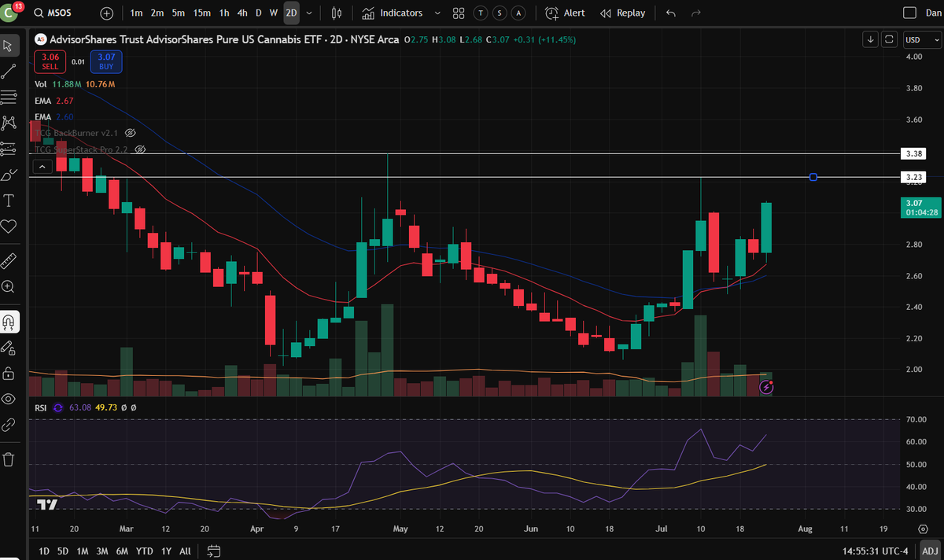Select the text annotation tool

point(9,201)
